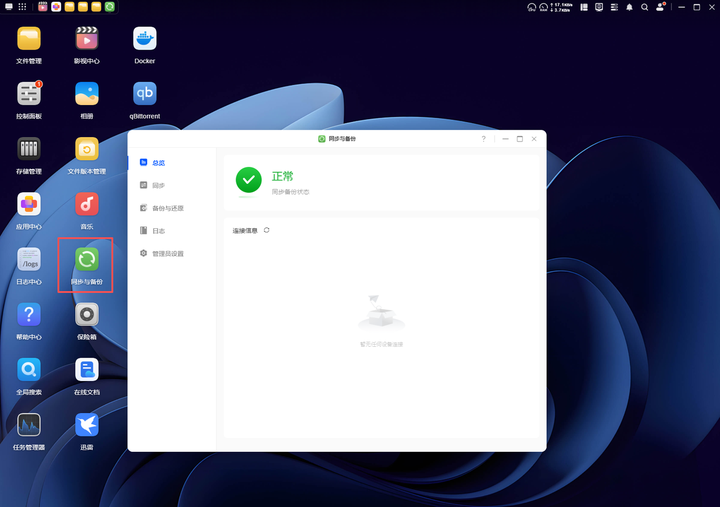This screenshot has width=720, height=507.
Task: Click the RAM gauge in top bar
Action: click(544, 7)
